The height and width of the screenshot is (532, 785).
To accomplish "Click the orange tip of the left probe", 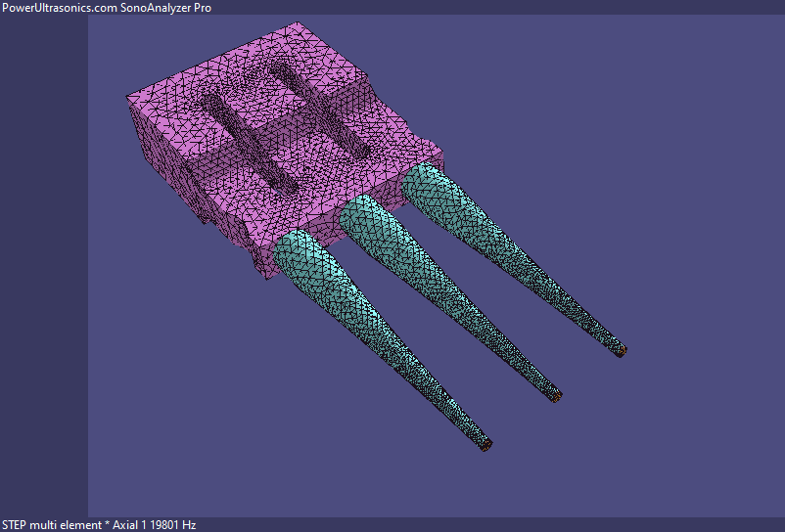I will coord(486,445).
